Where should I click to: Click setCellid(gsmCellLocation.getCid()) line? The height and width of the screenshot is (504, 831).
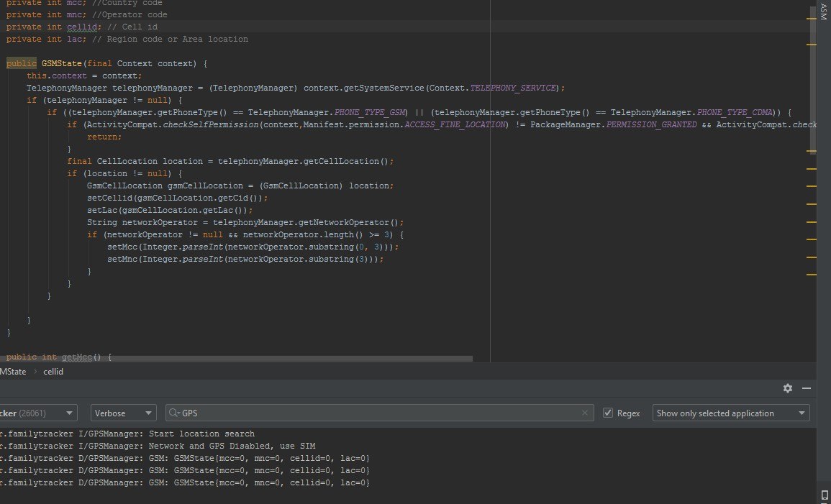pyautogui.click(x=178, y=198)
